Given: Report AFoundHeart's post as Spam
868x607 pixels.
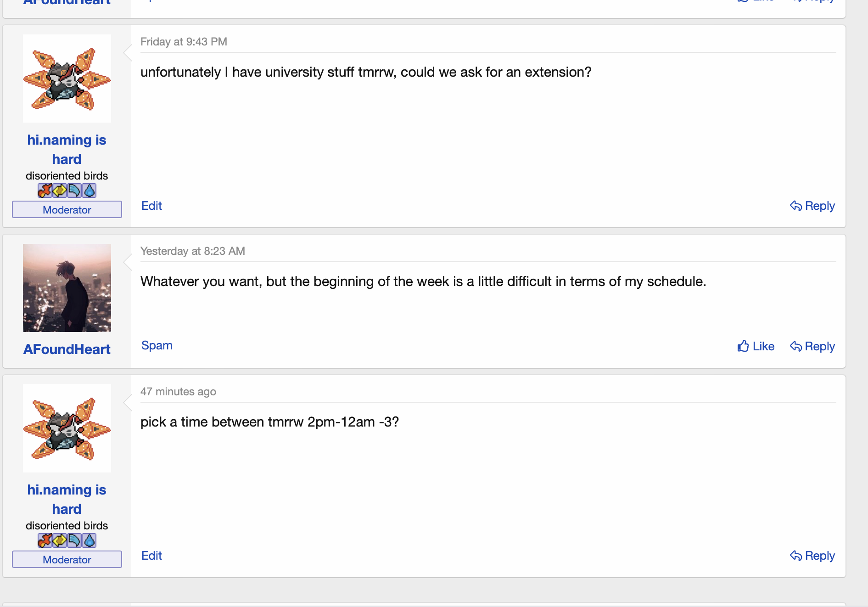Looking at the screenshot, I should tap(157, 345).
